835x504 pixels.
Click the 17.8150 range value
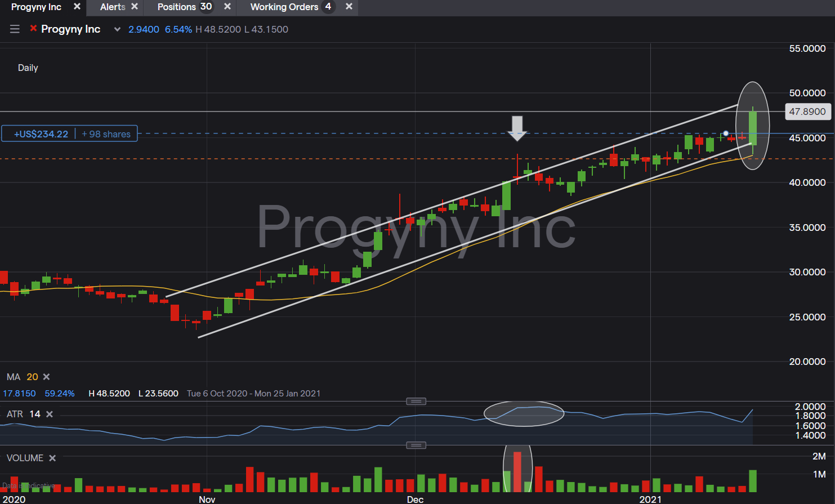[x=19, y=394]
